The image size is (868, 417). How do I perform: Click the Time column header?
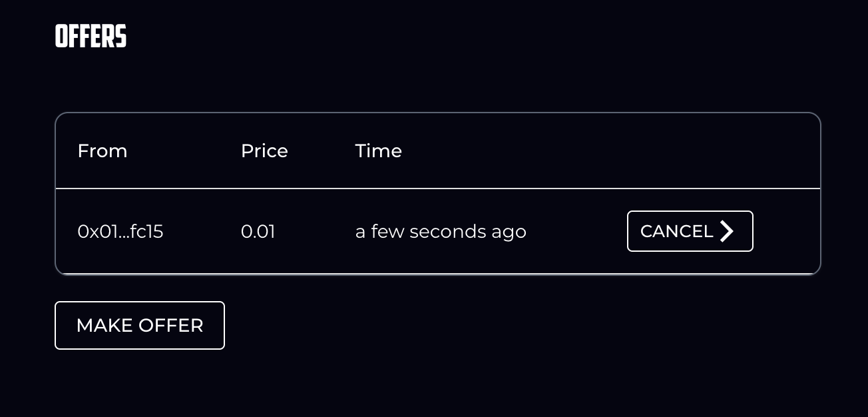(x=378, y=151)
